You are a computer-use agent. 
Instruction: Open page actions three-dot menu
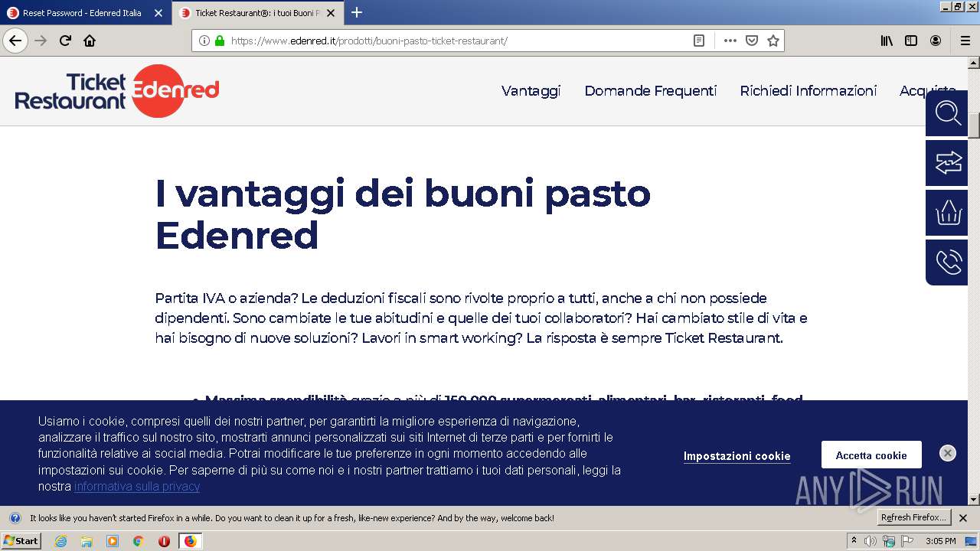pyautogui.click(x=730, y=41)
